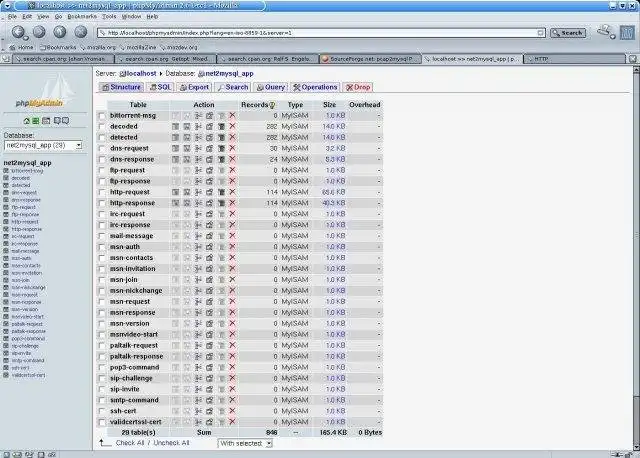Click the scrollbar down arrow at bottom right

pyautogui.click(x=636, y=447)
